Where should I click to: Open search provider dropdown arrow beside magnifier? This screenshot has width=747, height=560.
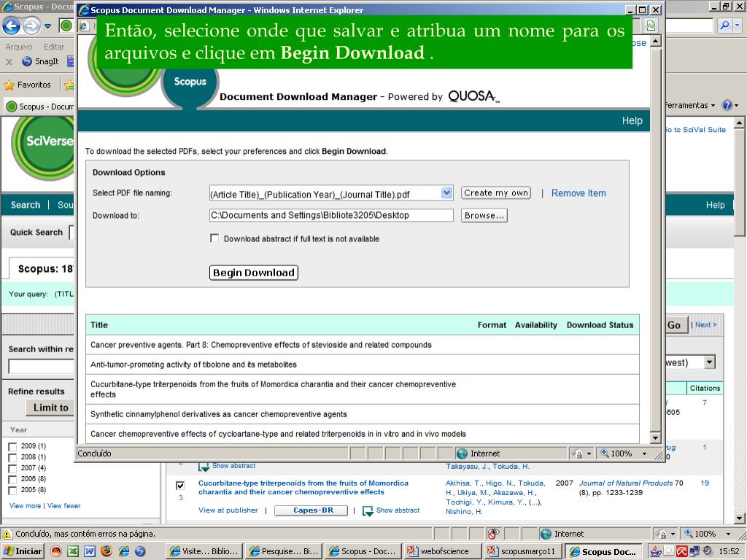pyautogui.click(x=738, y=26)
